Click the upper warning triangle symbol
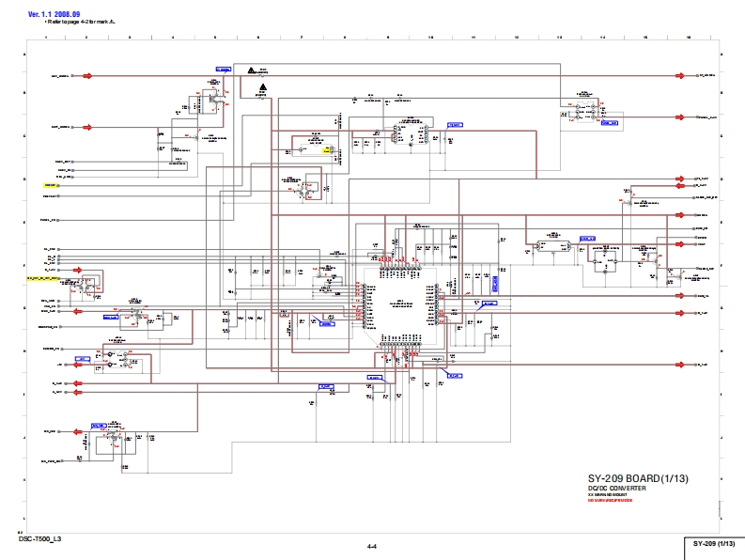Screen dimensions: 745x560 point(251,70)
